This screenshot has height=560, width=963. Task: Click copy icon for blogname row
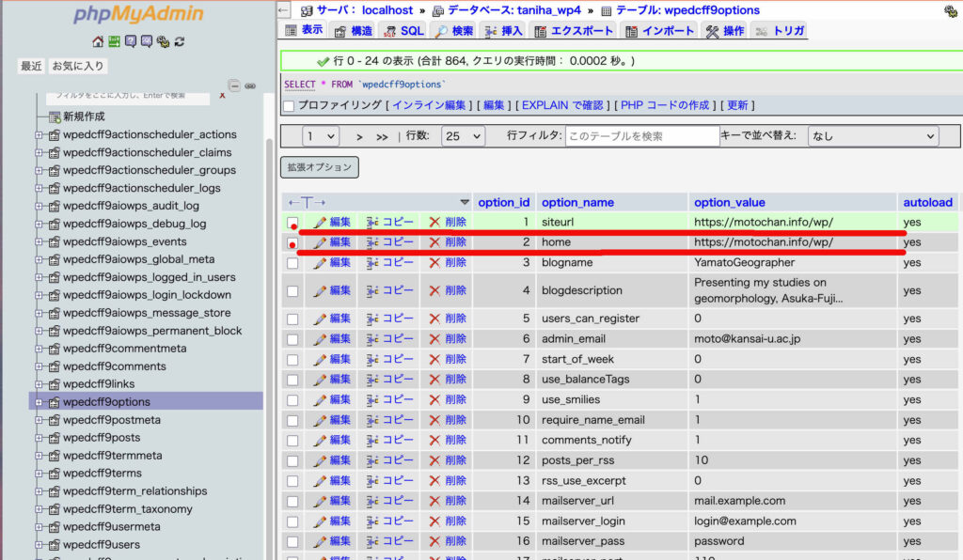[x=372, y=262]
